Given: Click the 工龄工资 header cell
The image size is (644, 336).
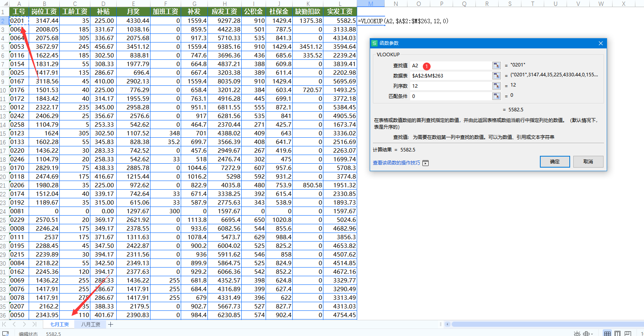Looking at the screenshot, I should coord(75,12).
